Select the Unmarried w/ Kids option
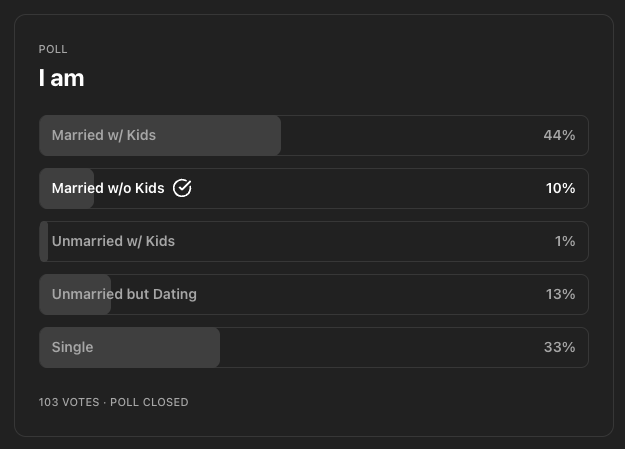Image resolution: width=625 pixels, height=449 pixels. (314, 241)
